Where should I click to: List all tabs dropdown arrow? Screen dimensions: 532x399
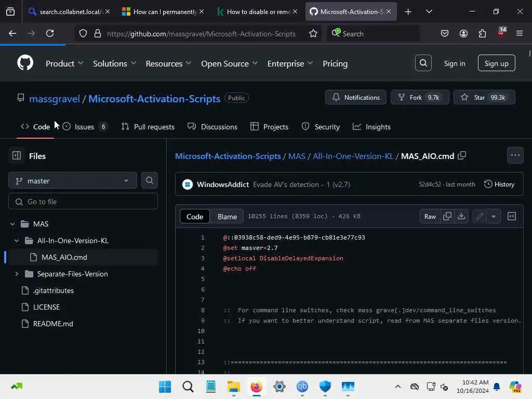point(429,12)
